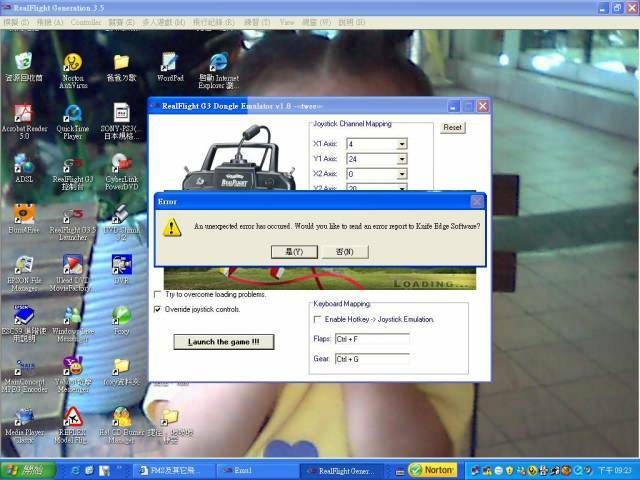The width and height of the screenshot is (640, 480).
Task: Click the Norton taskbar indicator
Action: pos(432,470)
